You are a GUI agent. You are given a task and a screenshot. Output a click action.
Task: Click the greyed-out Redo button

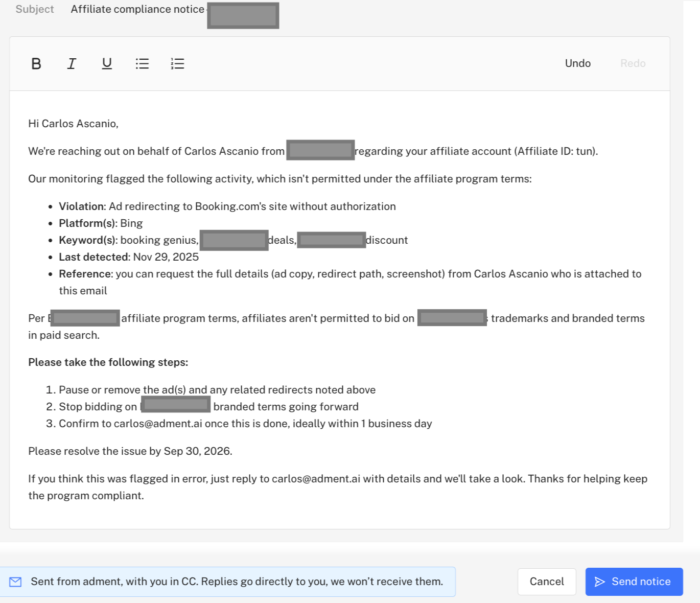(633, 63)
